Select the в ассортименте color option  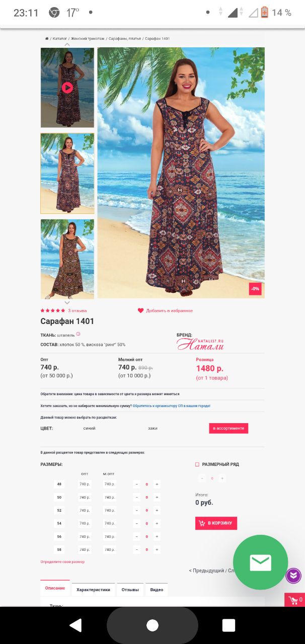(x=228, y=428)
